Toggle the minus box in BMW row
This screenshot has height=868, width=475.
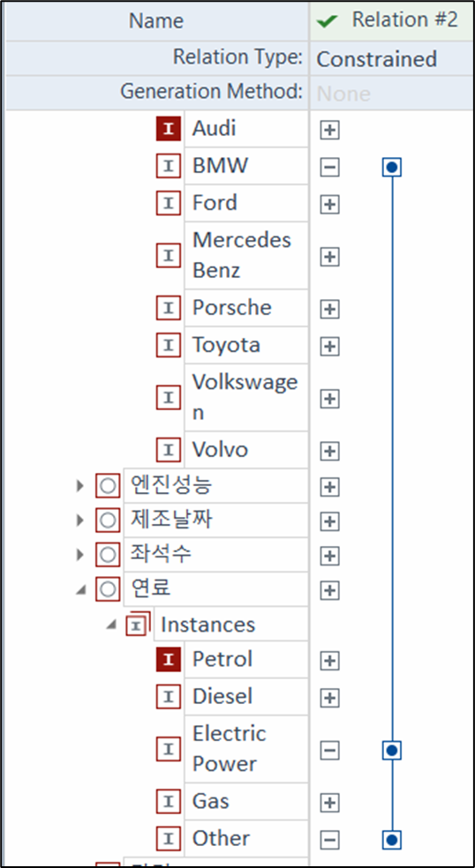tap(330, 167)
